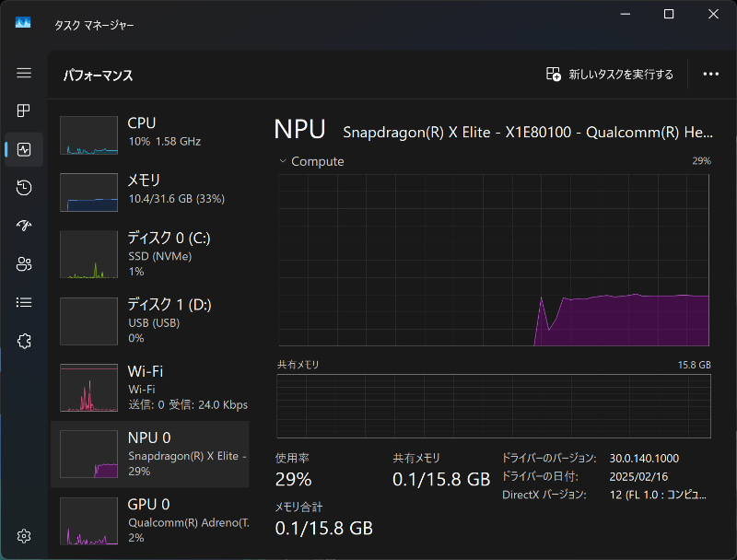Switch to the Processes view icon

pyautogui.click(x=24, y=111)
